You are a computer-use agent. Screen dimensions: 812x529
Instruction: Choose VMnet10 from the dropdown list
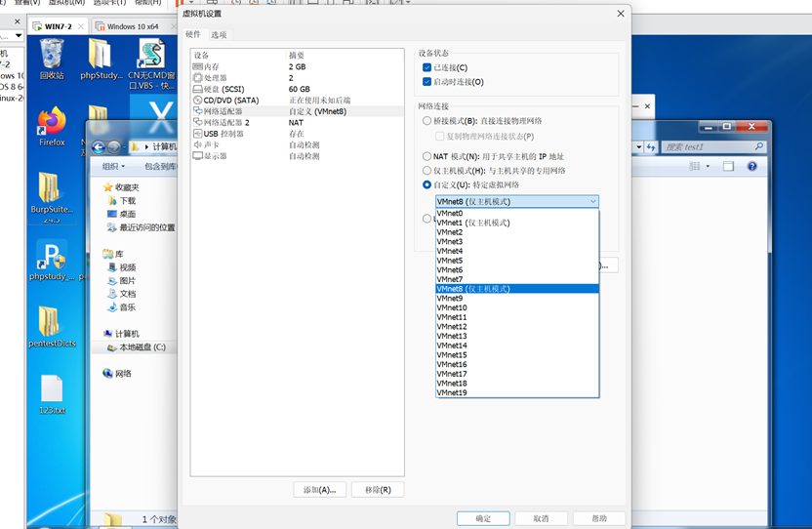click(x=517, y=307)
